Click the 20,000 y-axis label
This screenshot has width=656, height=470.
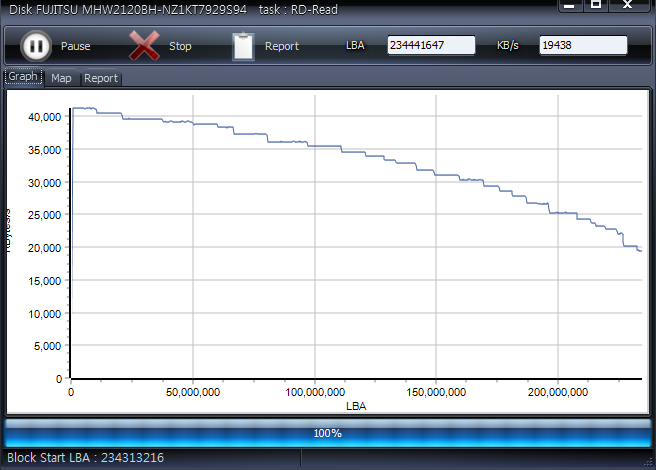(44, 248)
